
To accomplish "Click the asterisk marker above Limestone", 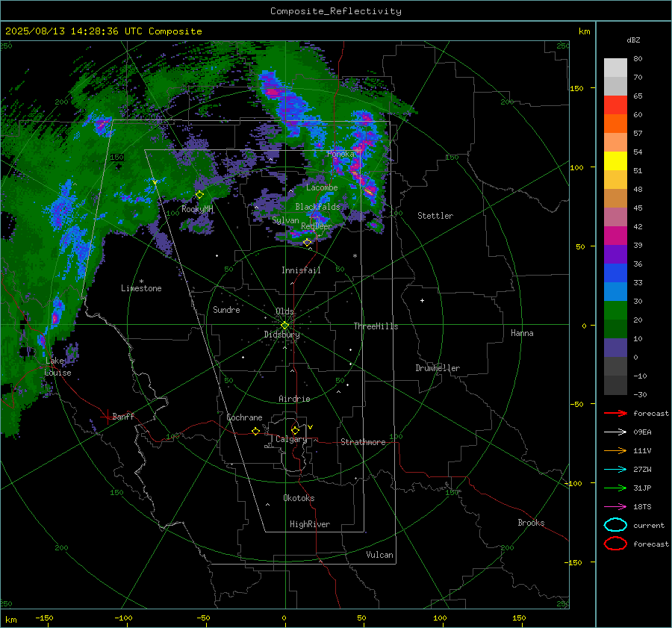I will click(x=141, y=282).
